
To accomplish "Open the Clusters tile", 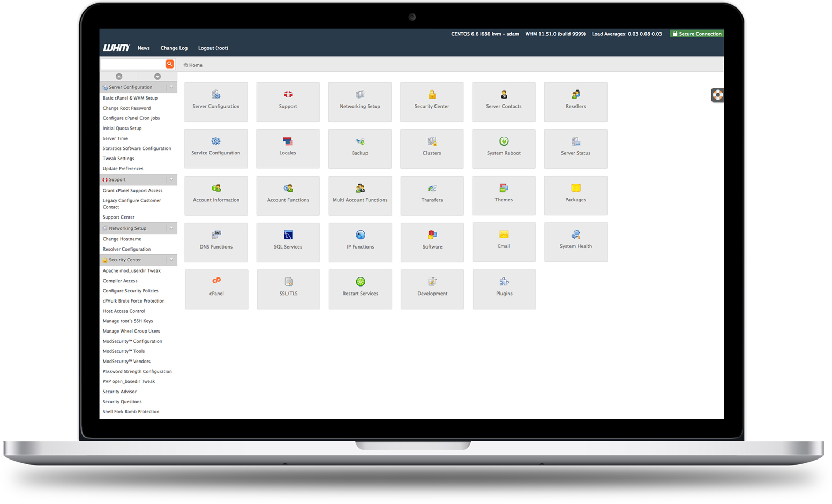I will pos(432,148).
